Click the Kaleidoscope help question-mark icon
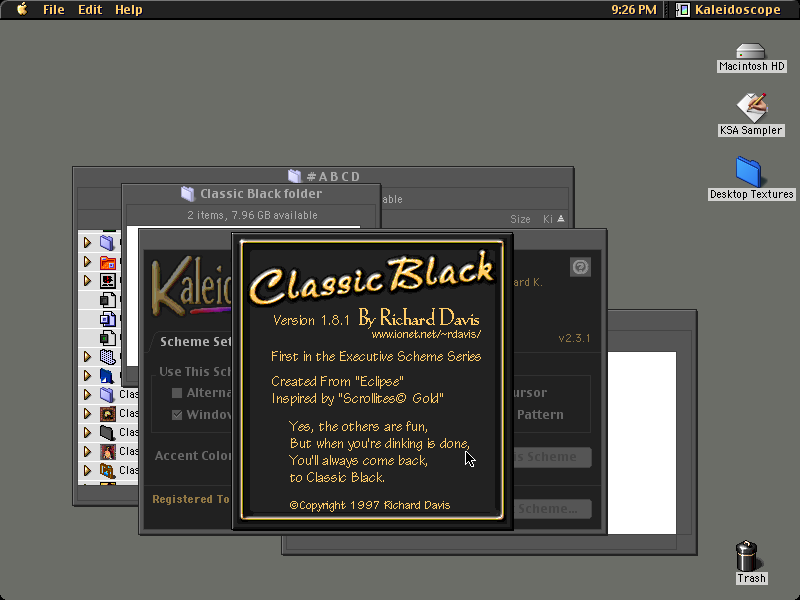Image resolution: width=800 pixels, height=600 pixels. click(580, 267)
